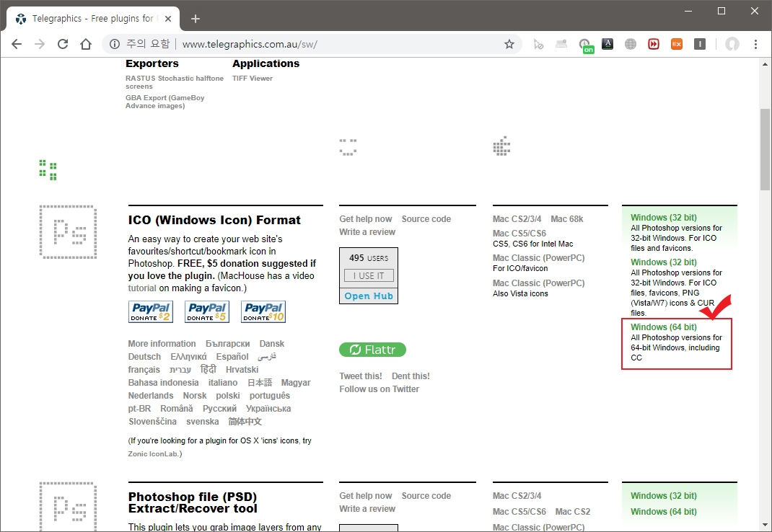Open a new browser tab
Image resolution: width=772 pixels, height=532 pixels.
pos(196,19)
